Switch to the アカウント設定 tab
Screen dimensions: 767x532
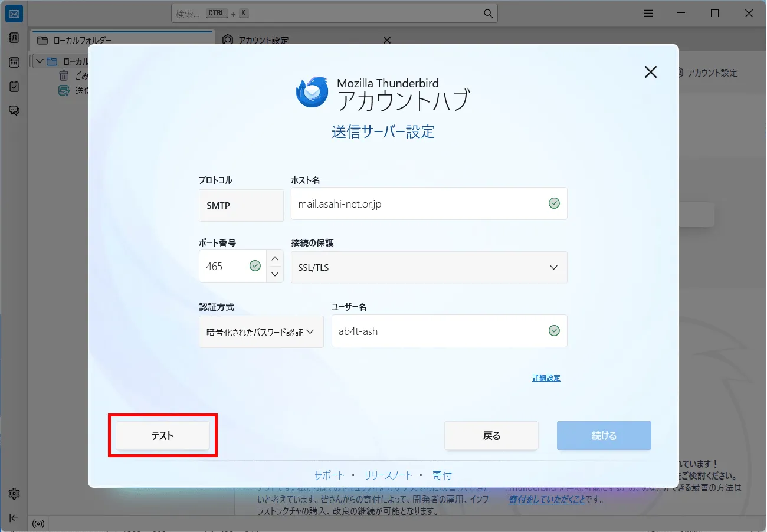(263, 40)
